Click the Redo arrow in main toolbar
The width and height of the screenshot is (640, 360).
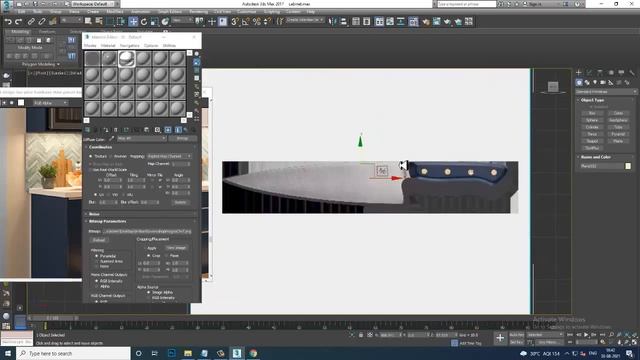click(x=18, y=22)
